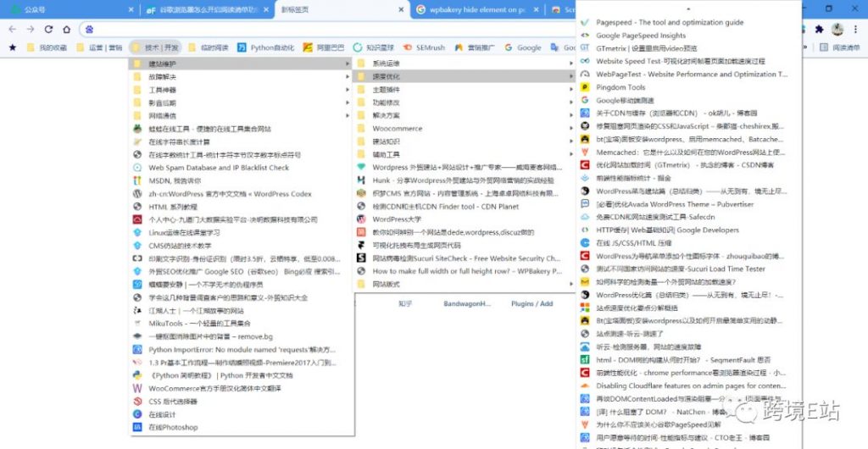Open WooCommerce官方手册 bookmark entry
The height and width of the screenshot is (449, 868).
coord(242,388)
